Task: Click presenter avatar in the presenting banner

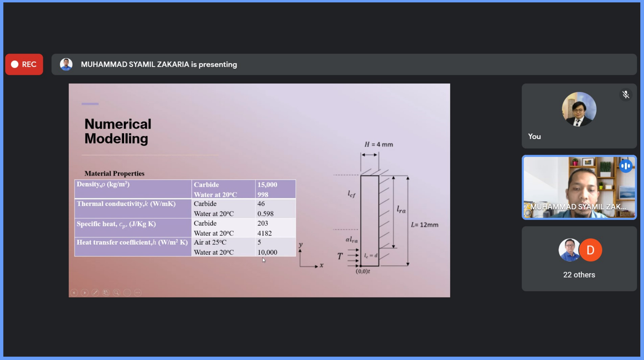Action: pyautogui.click(x=66, y=64)
